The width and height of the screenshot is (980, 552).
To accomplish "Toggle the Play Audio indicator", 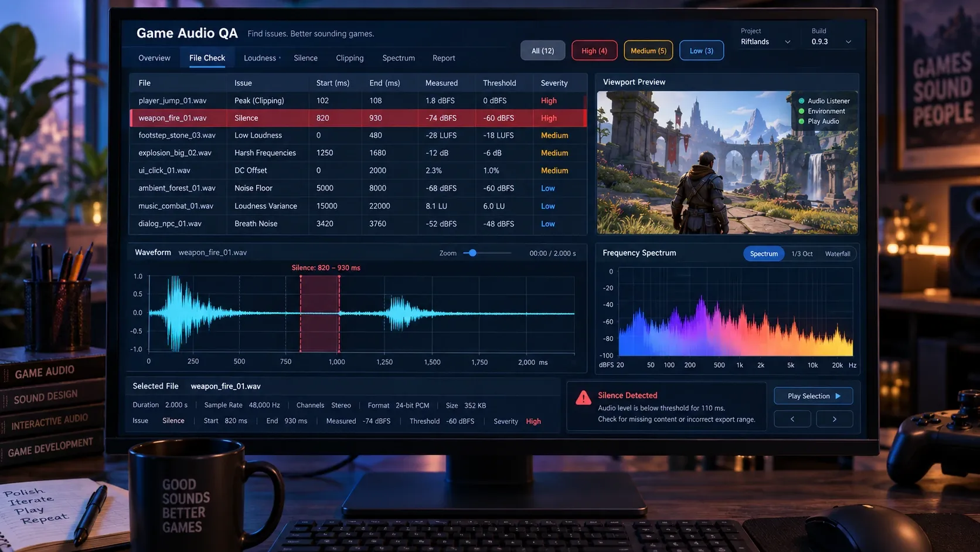I will 801,121.
